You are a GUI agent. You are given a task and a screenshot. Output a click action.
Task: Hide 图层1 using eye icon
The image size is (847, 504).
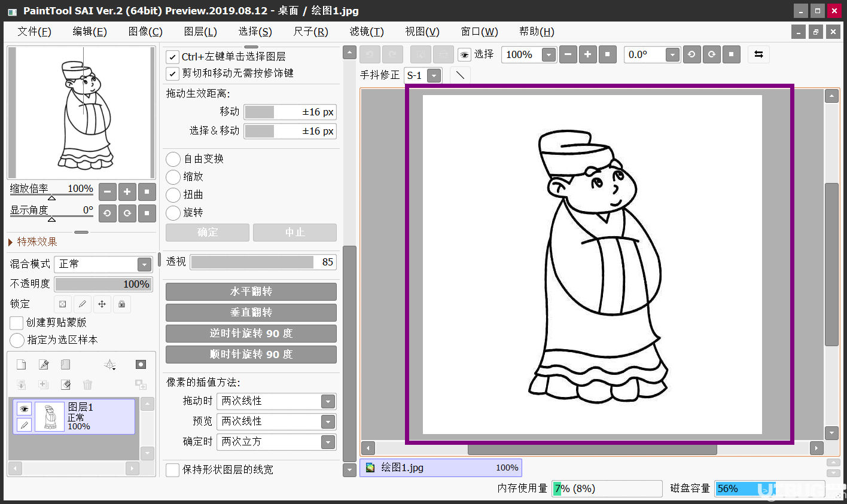pyautogui.click(x=24, y=409)
